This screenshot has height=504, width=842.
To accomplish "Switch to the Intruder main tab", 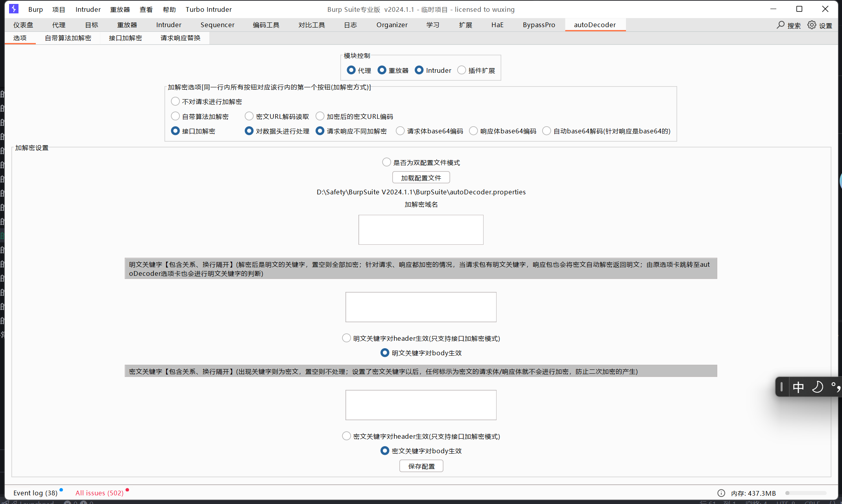I will pos(169,25).
